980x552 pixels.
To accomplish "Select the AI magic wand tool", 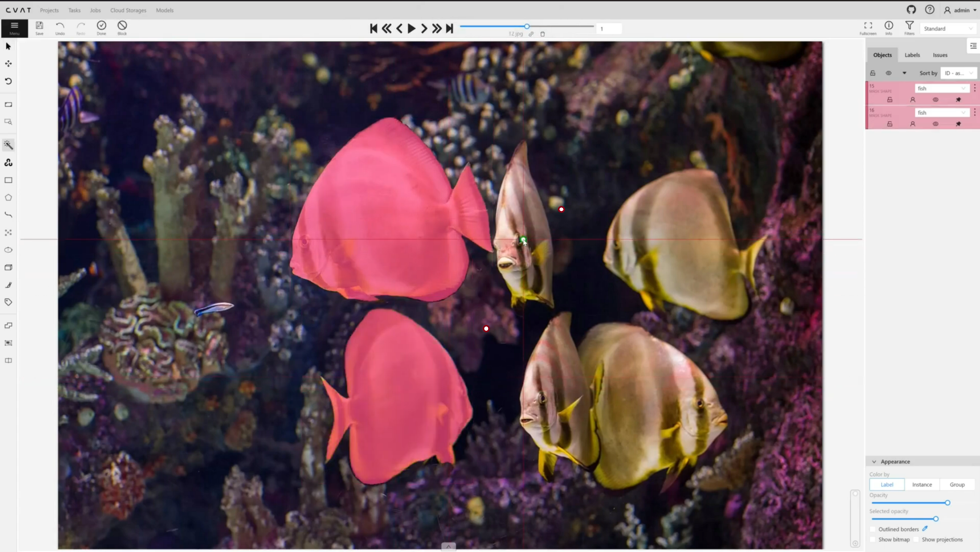I will (8, 145).
